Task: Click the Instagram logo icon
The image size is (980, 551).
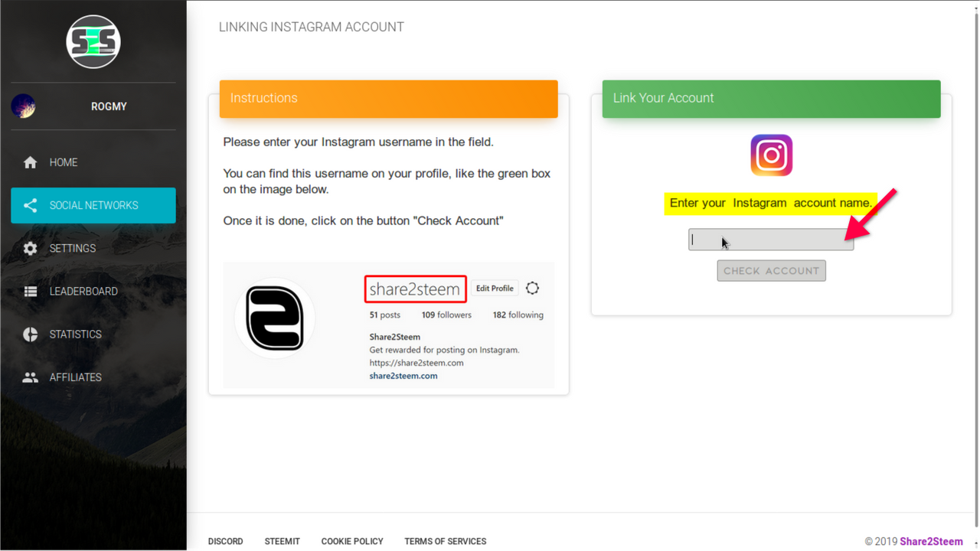Action: click(771, 155)
